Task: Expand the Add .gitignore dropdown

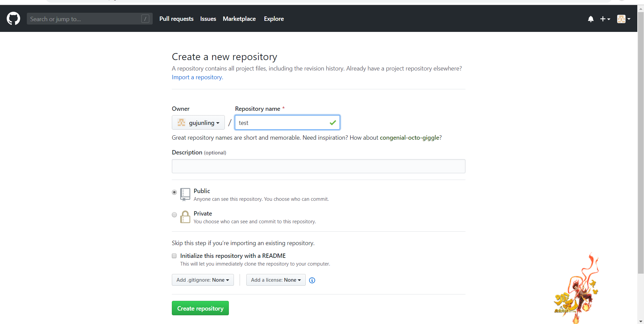Action: pos(203,280)
